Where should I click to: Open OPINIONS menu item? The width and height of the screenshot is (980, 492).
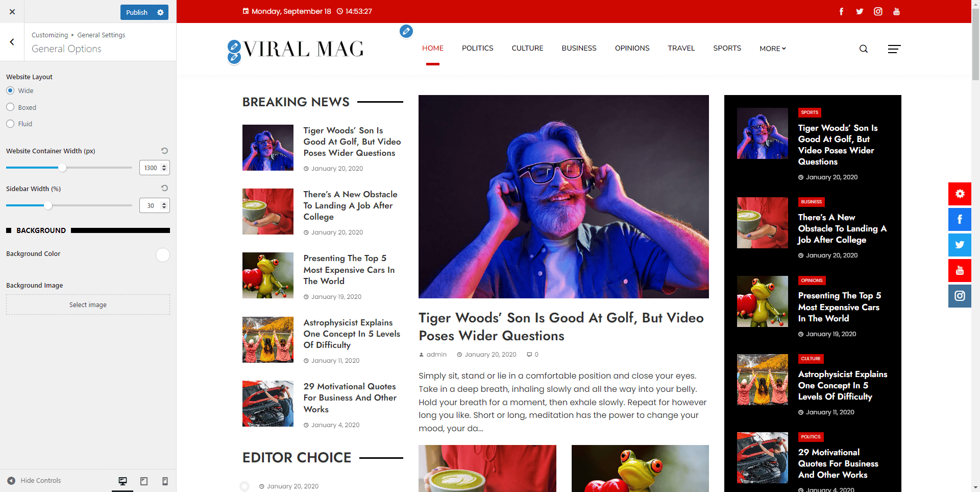coord(632,48)
